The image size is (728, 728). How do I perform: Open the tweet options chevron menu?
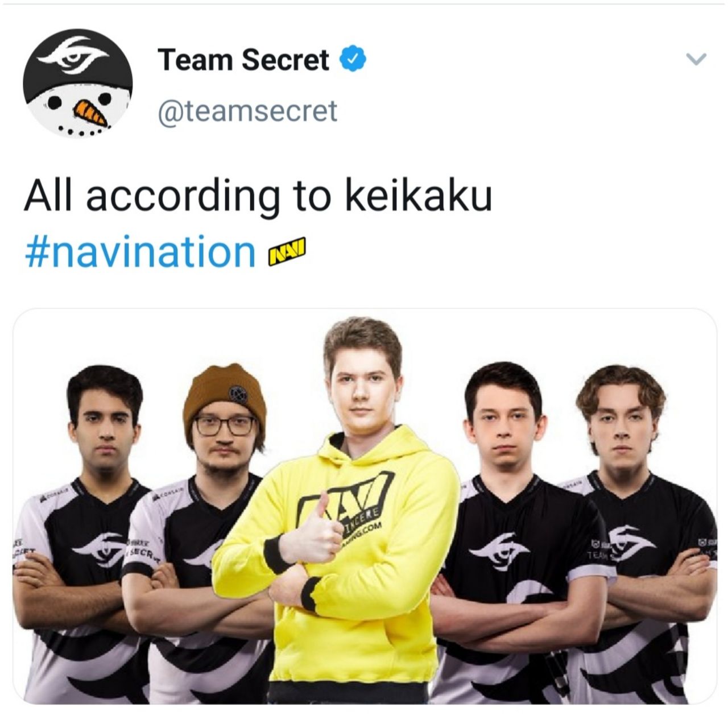tap(696, 59)
